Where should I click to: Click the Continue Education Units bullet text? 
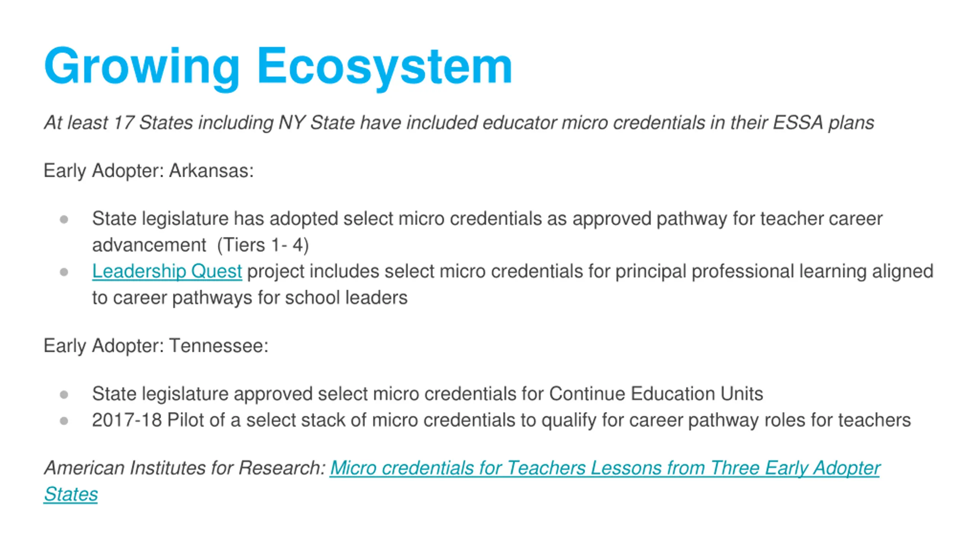(x=428, y=394)
